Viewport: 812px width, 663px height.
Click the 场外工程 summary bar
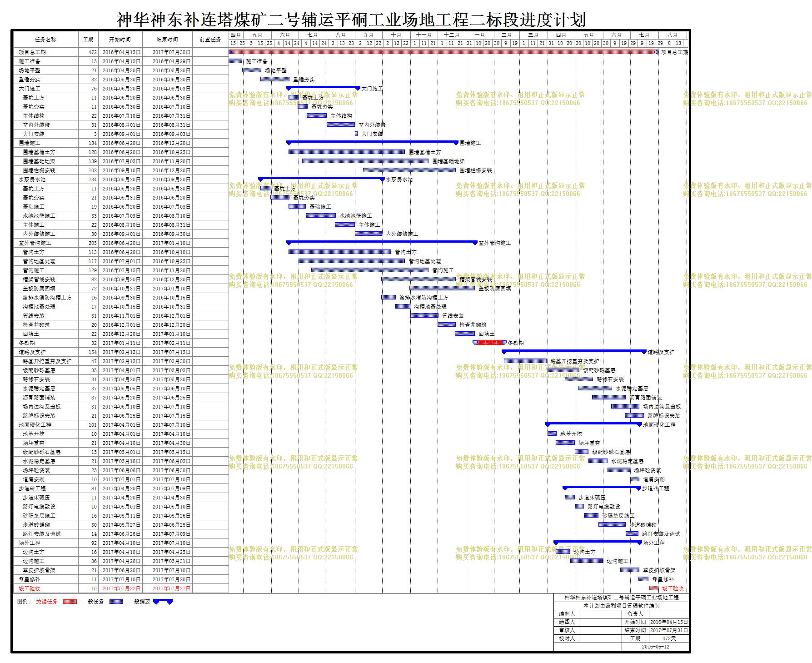598,542
